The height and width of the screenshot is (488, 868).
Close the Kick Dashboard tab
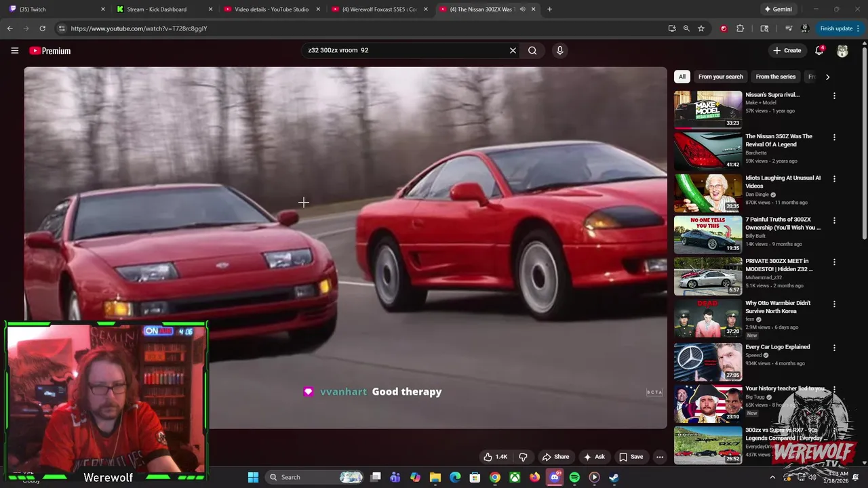pos(210,9)
